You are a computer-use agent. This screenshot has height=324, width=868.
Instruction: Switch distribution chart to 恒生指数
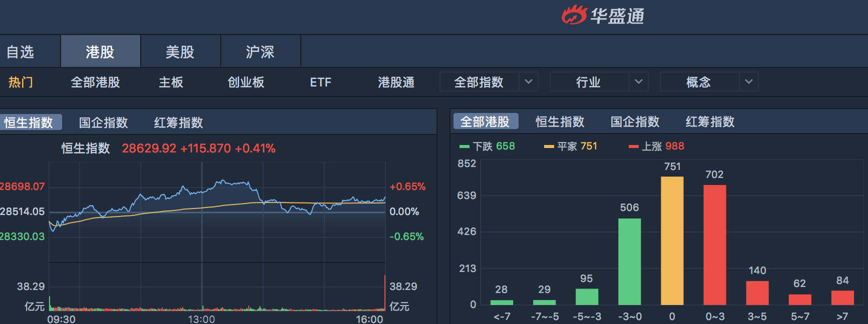[560, 121]
